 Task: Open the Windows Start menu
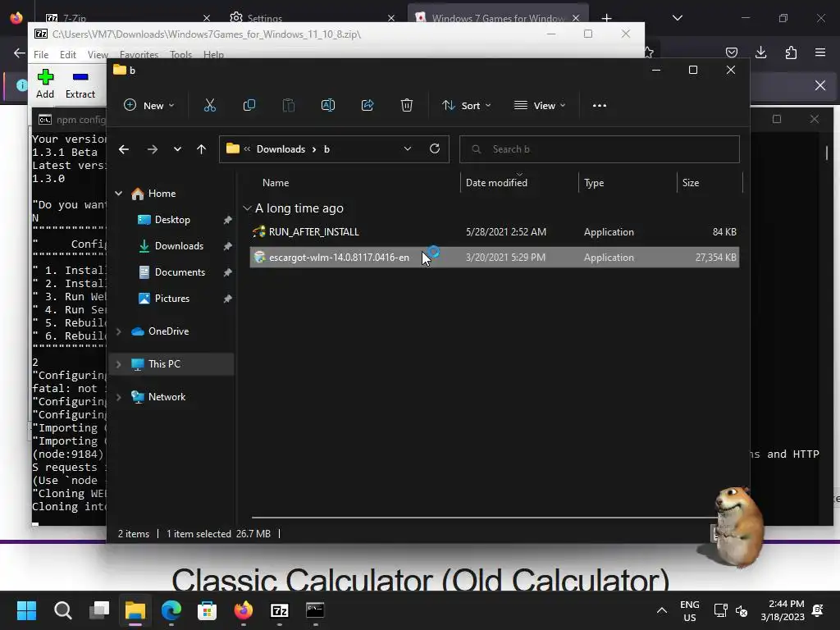[x=26, y=610]
